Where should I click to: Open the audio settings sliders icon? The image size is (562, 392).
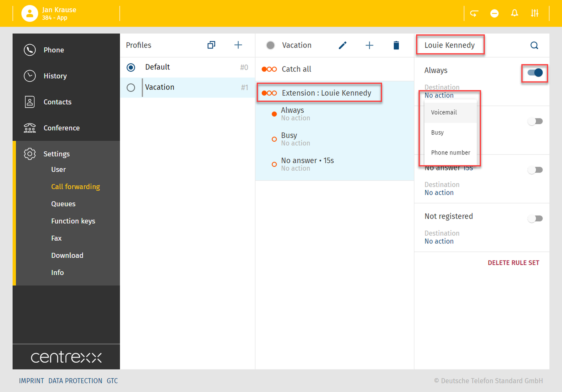534,13
